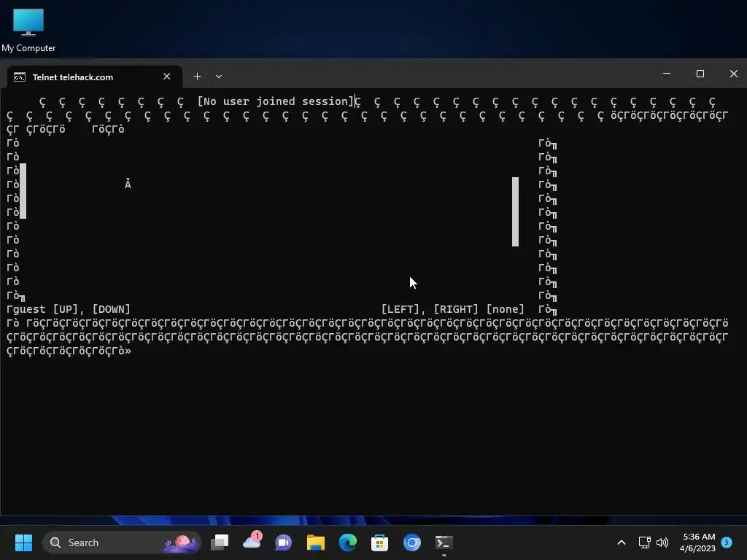Click the '[LEFT],' key label

[403, 309]
